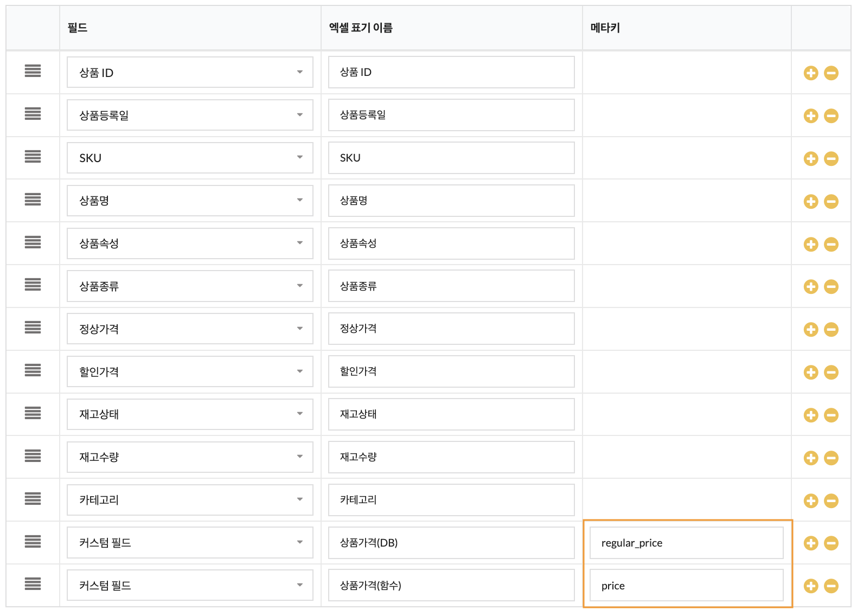Remove the SKU row with minus icon

831,159
